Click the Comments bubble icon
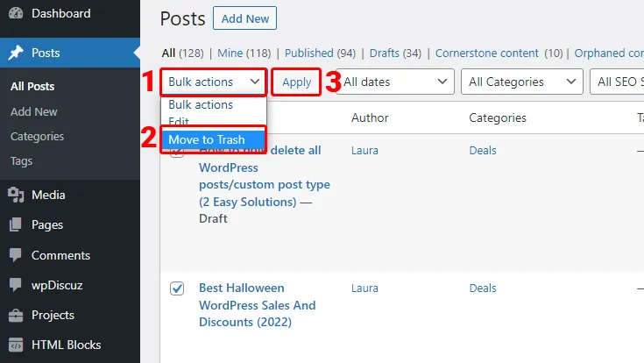Image resolution: width=644 pixels, height=363 pixels. pos(16,255)
